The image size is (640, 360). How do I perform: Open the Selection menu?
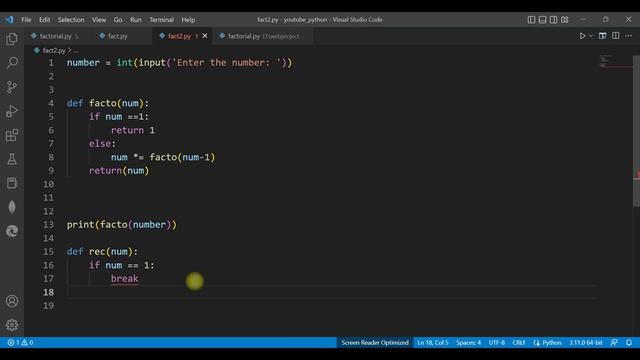(x=71, y=20)
